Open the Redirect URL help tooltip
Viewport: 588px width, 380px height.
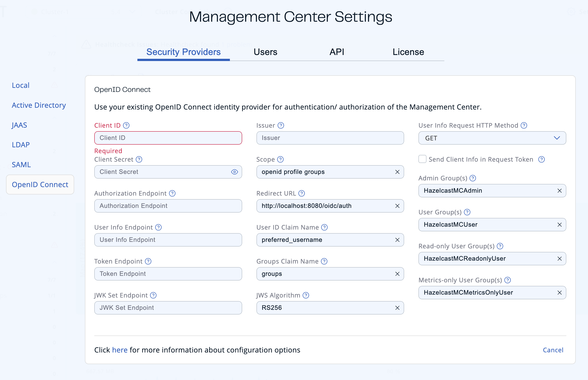[302, 193]
